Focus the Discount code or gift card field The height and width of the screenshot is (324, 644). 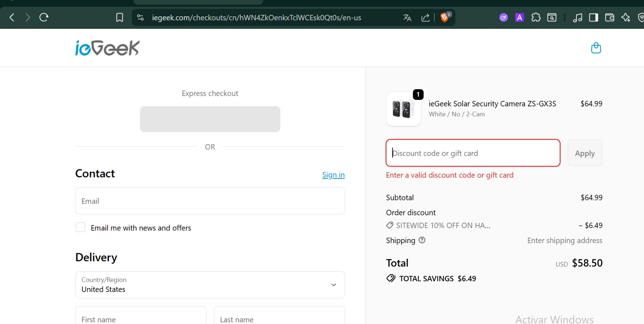(x=473, y=153)
